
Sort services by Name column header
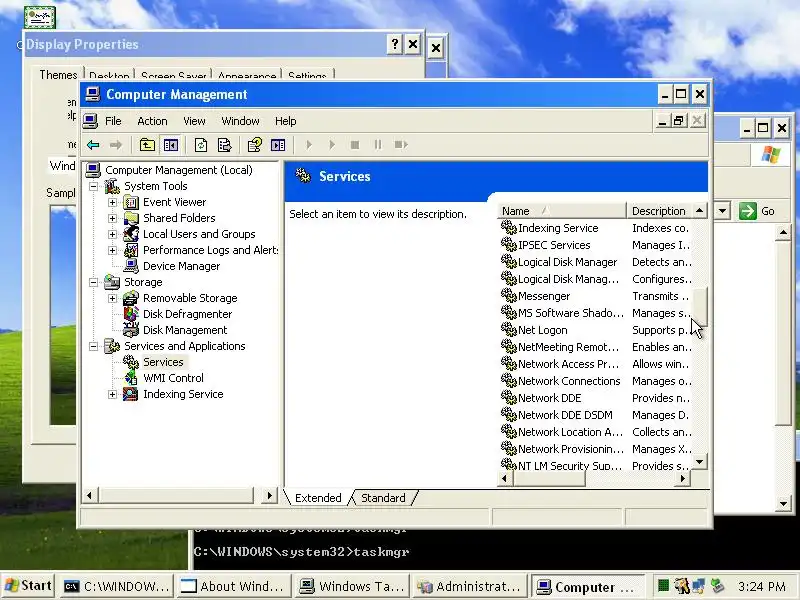(561, 211)
